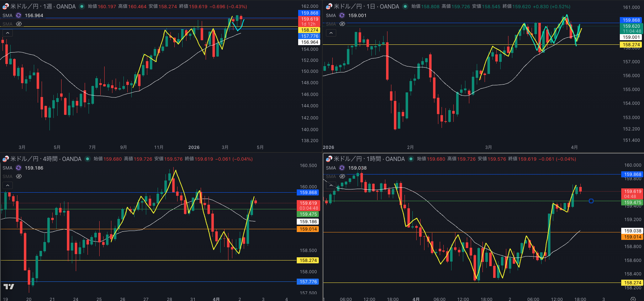Show the hidden SMA on the weekly chart
Viewport: 644px width, 301px height.
pyautogui.click(x=19, y=24)
